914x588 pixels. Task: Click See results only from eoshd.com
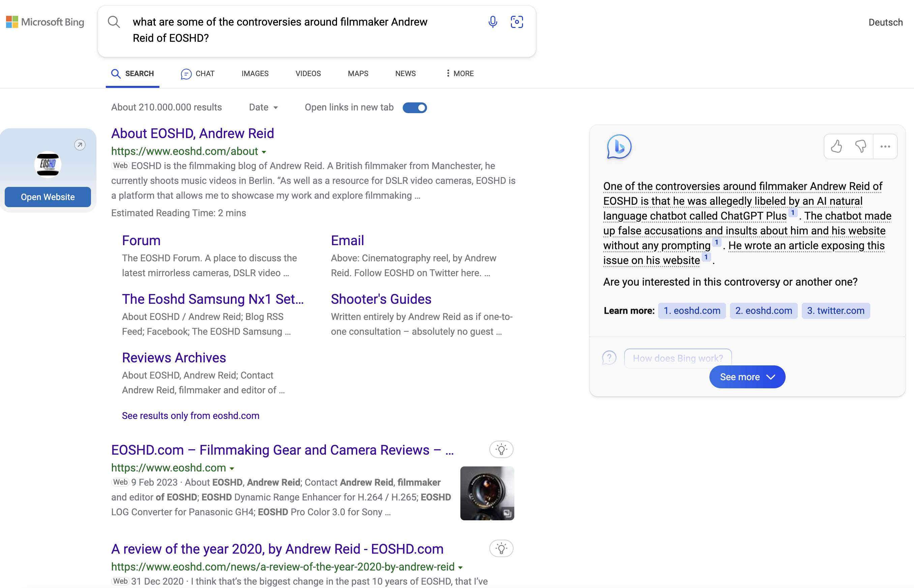191,416
